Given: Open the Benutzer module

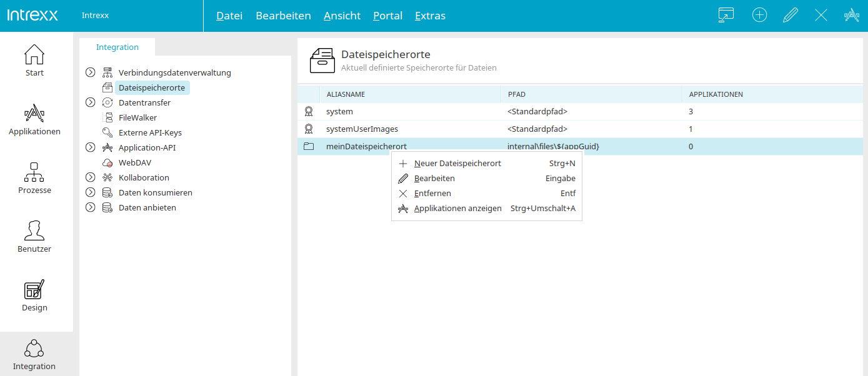Looking at the screenshot, I should point(34,237).
